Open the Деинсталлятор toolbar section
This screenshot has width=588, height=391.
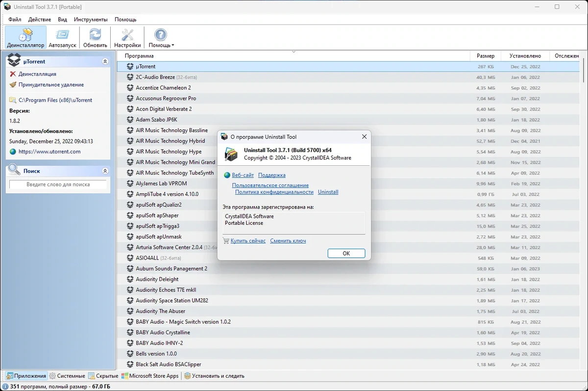click(25, 37)
